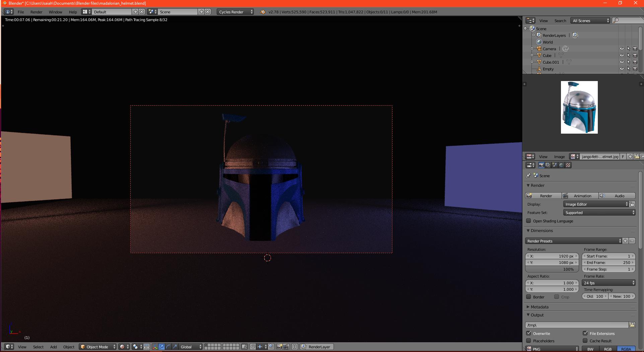Open the viewport shading sphere selector

tap(124, 347)
